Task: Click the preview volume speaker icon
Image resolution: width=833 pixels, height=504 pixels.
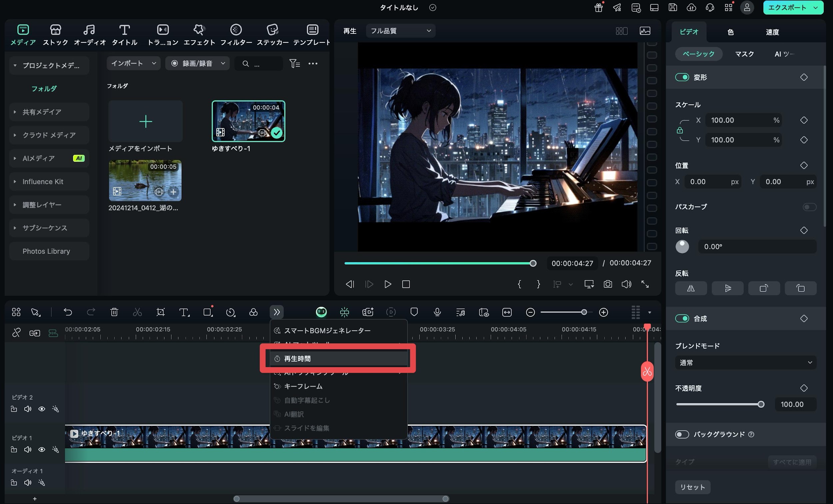Action: click(626, 284)
